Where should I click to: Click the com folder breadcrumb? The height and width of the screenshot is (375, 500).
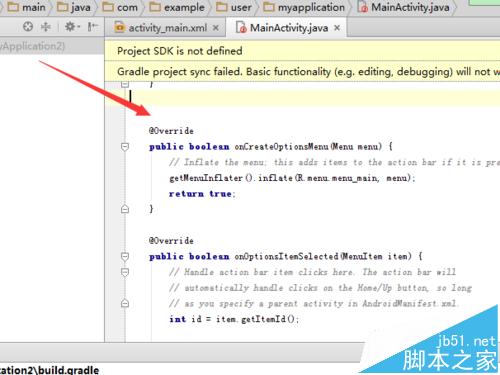click(120, 7)
